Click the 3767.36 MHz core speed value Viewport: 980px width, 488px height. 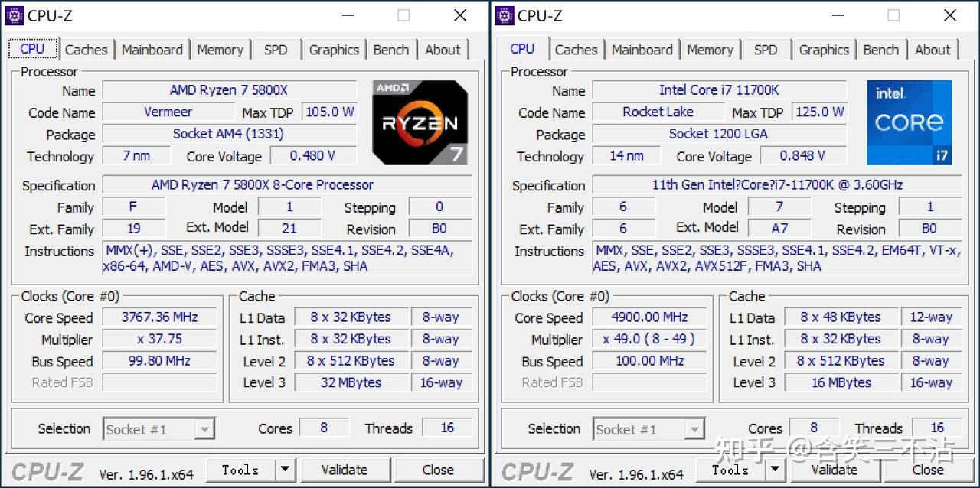click(x=159, y=317)
